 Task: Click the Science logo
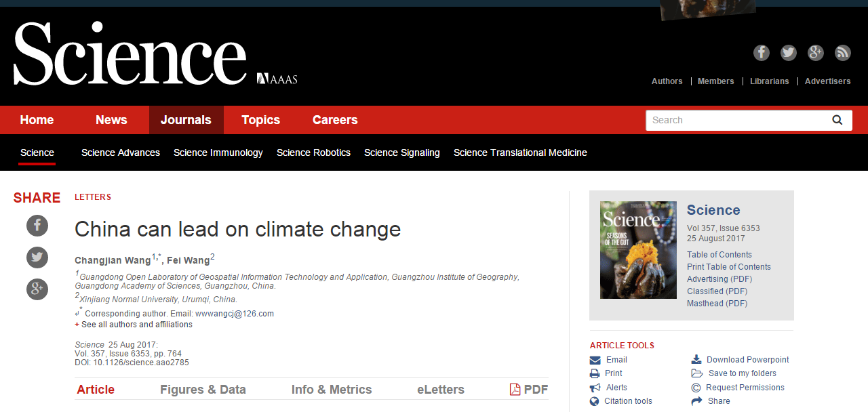[130, 54]
